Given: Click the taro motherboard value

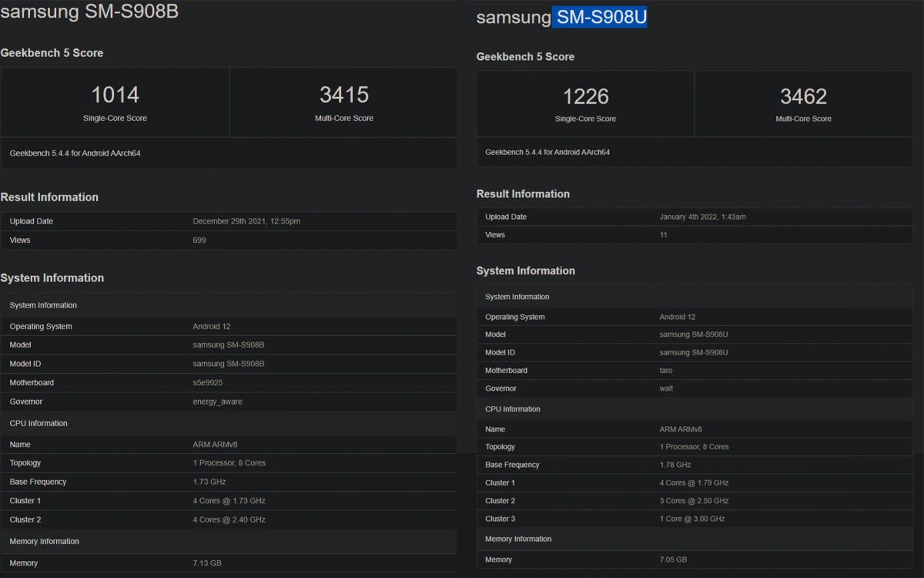Looking at the screenshot, I should pos(666,370).
